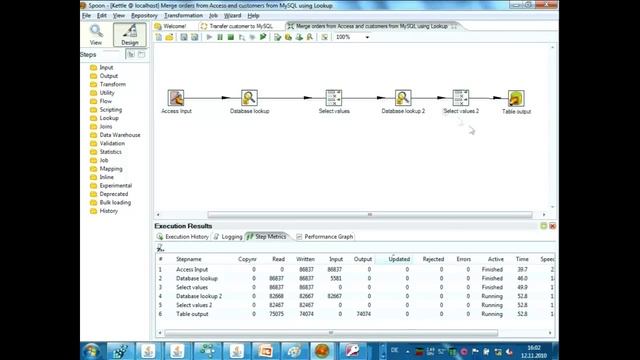Open the Help menu
The width and height of the screenshot is (640, 360).
[x=253, y=16]
